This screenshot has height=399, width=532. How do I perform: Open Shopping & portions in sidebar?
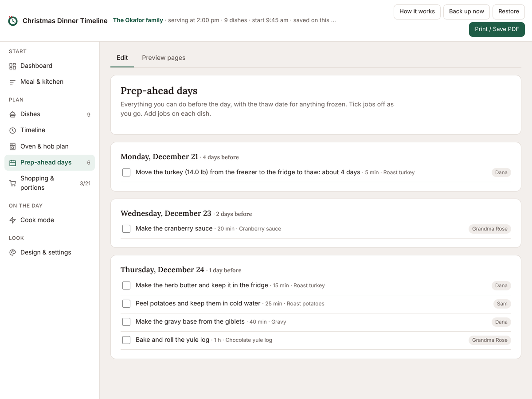coord(50,183)
